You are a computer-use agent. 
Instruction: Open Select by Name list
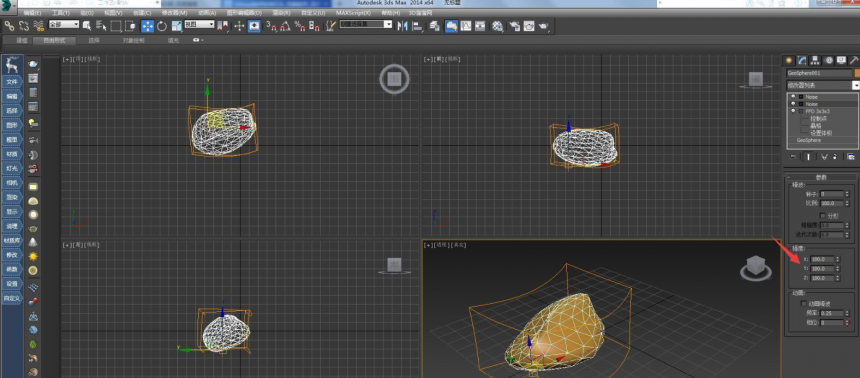pyautogui.click(x=101, y=25)
